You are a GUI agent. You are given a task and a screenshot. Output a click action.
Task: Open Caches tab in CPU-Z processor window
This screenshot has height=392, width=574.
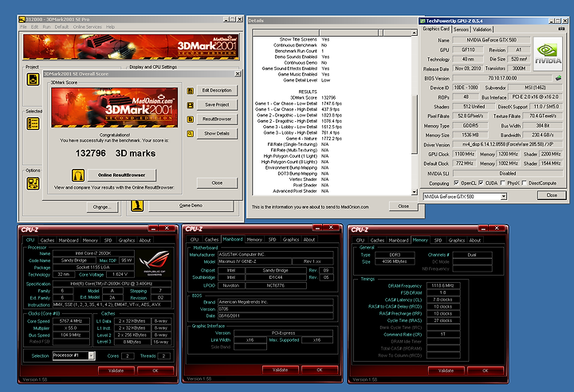pyautogui.click(x=47, y=240)
